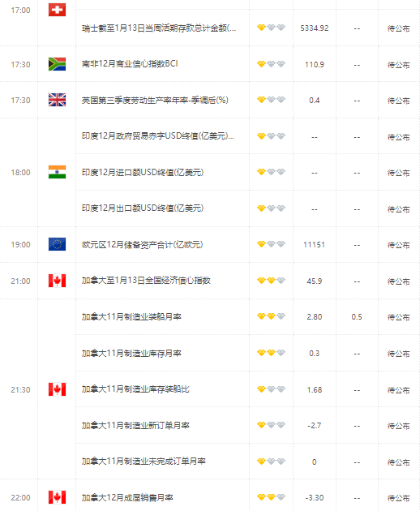Screen dimensions: 420x511
Task: Click forecast value 0.5
Action: 357,317
